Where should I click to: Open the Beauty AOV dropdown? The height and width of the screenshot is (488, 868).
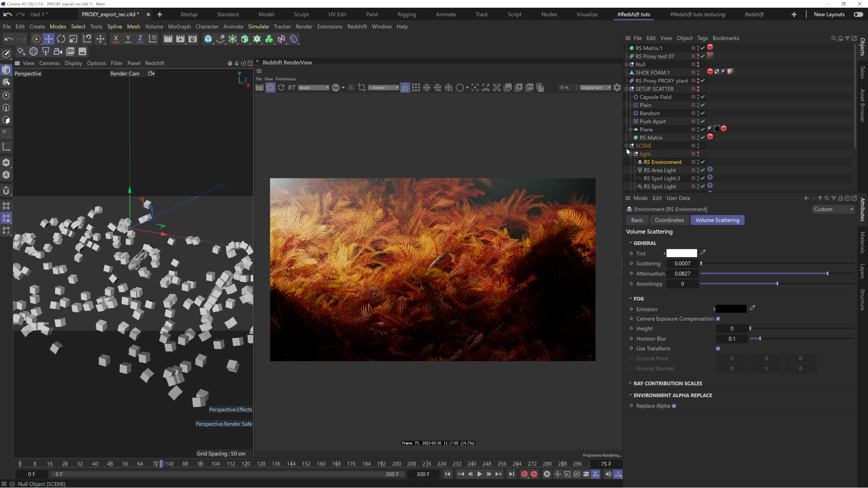(314, 88)
